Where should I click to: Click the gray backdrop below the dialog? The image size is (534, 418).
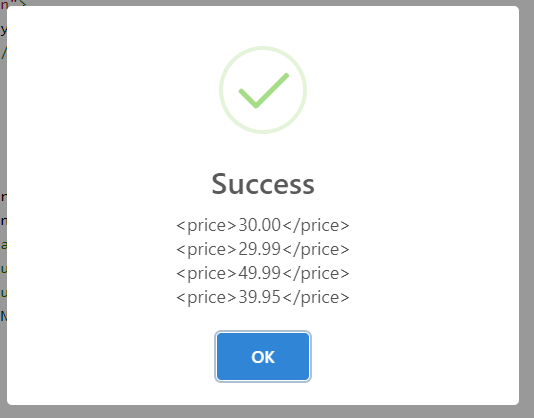tap(267, 412)
